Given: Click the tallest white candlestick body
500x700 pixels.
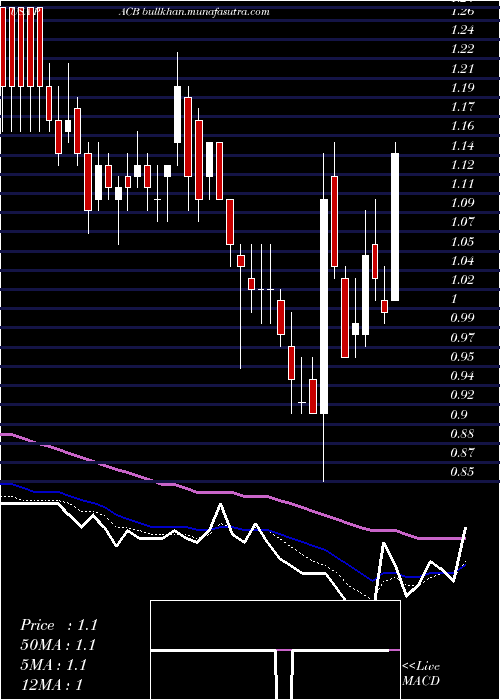Looking at the screenshot, I should point(324,306).
